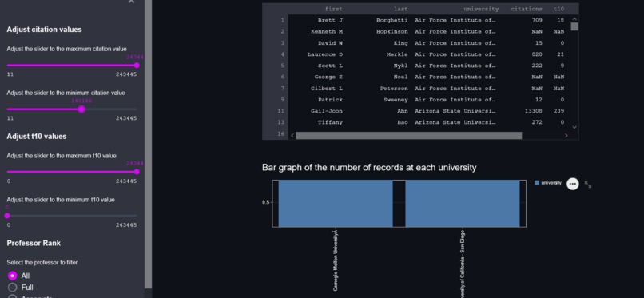Select the university cell in Tiffany's row

[x=455, y=122]
